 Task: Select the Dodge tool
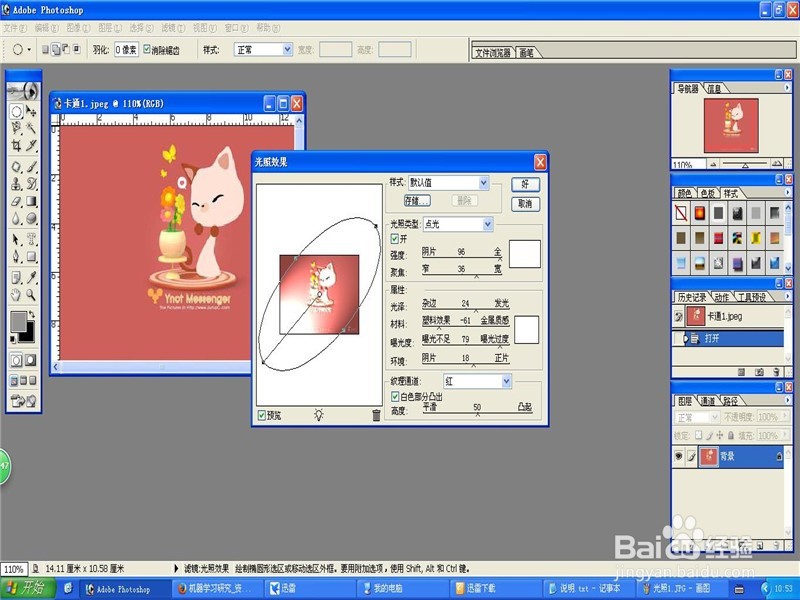point(31,219)
